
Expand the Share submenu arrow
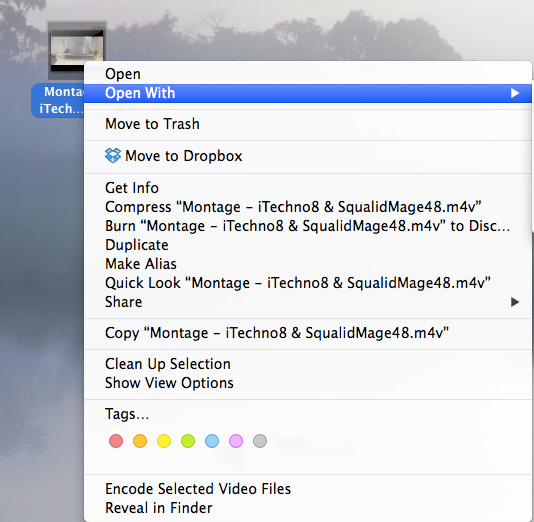[515, 302]
